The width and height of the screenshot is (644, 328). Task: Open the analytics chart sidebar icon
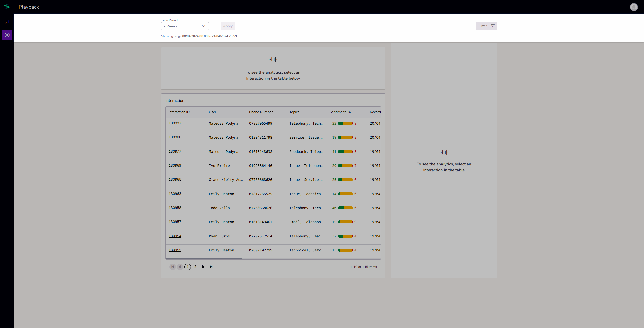point(7,22)
